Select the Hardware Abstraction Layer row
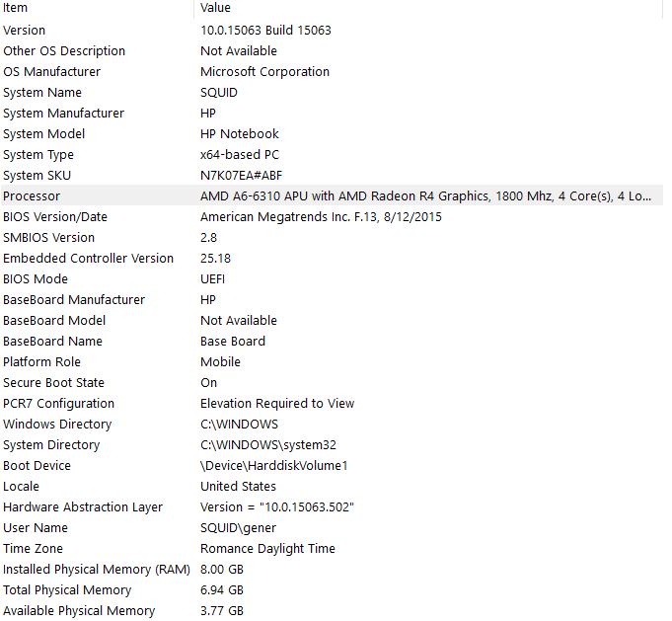Viewport: 672px width, 621px height. (x=332, y=506)
